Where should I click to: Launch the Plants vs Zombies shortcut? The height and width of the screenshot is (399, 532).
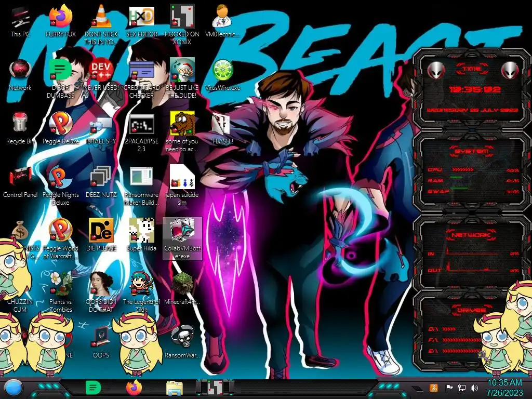tap(61, 292)
